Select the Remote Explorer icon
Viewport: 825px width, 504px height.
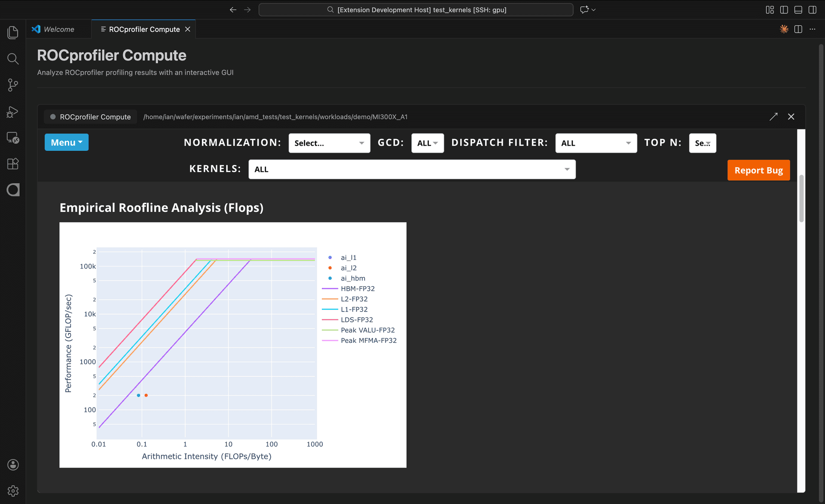click(12, 138)
